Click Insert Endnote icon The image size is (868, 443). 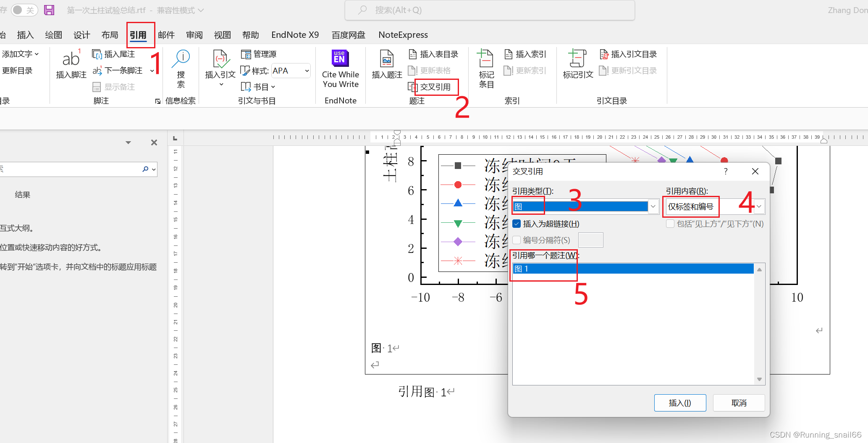pyautogui.click(x=97, y=54)
